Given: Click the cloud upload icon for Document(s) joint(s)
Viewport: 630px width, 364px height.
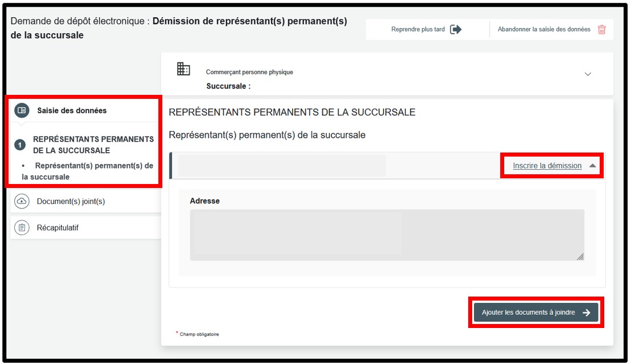Looking at the screenshot, I should pyautogui.click(x=21, y=201).
